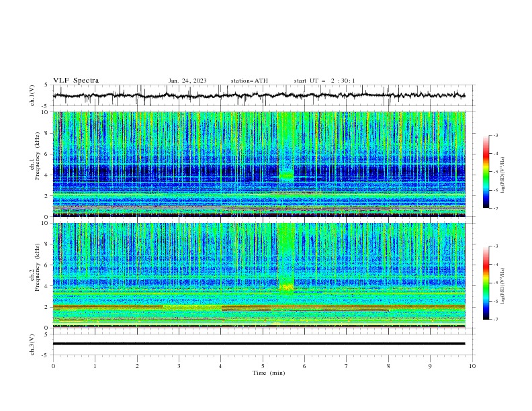The width and height of the screenshot is (532, 411).
Task: Click the "-3" value on ch.1 color bar
Action: [495, 135]
